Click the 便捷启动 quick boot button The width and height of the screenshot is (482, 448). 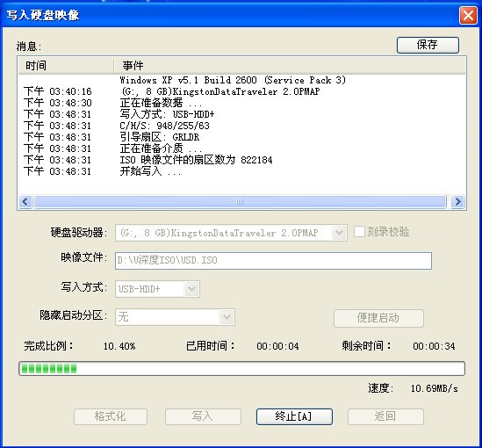378,318
